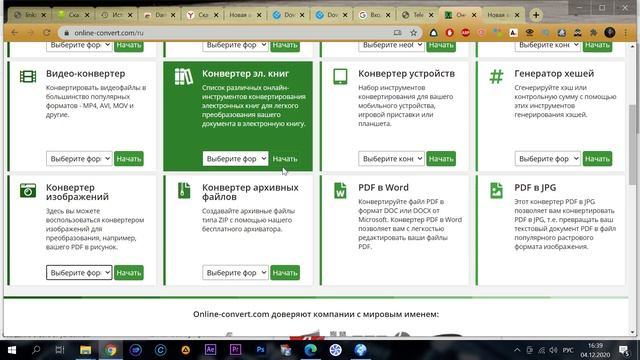Open the Генератор хешей format dropdown
640x360 pixels.
click(x=548, y=158)
